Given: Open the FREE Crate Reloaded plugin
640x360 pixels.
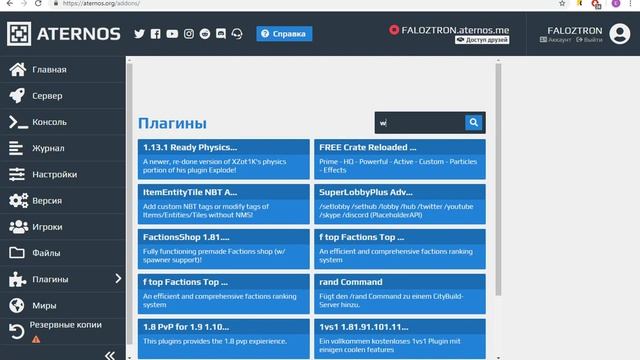Looking at the screenshot, I should click(400, 159).
